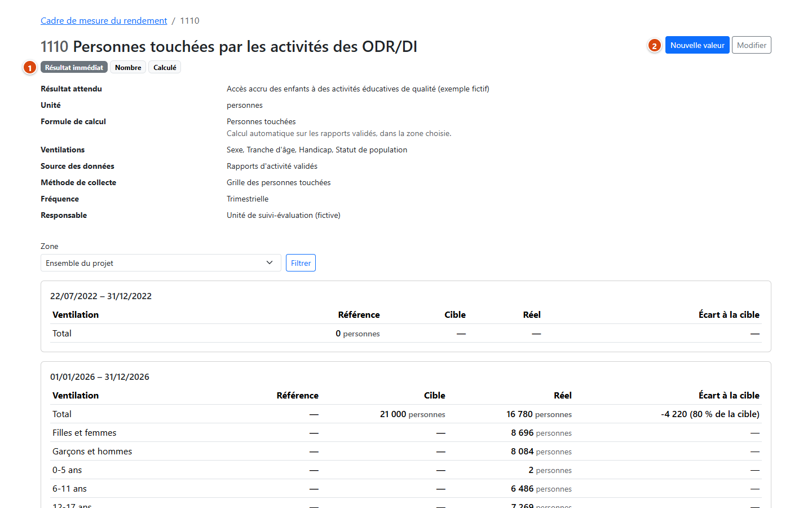Click the Garçons et hommes row label
Image resolution: width=812 pixels, height=508 pixels.
click(x=92, y=452)
